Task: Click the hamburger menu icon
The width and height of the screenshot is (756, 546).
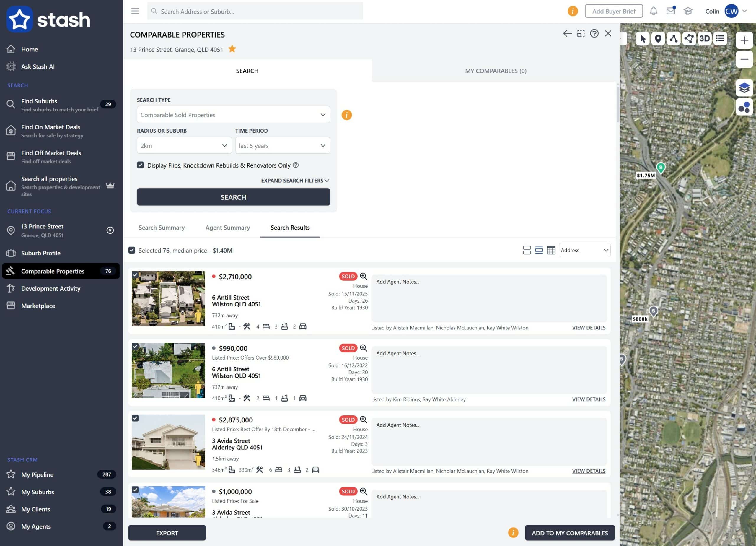Action: point(135,11)
